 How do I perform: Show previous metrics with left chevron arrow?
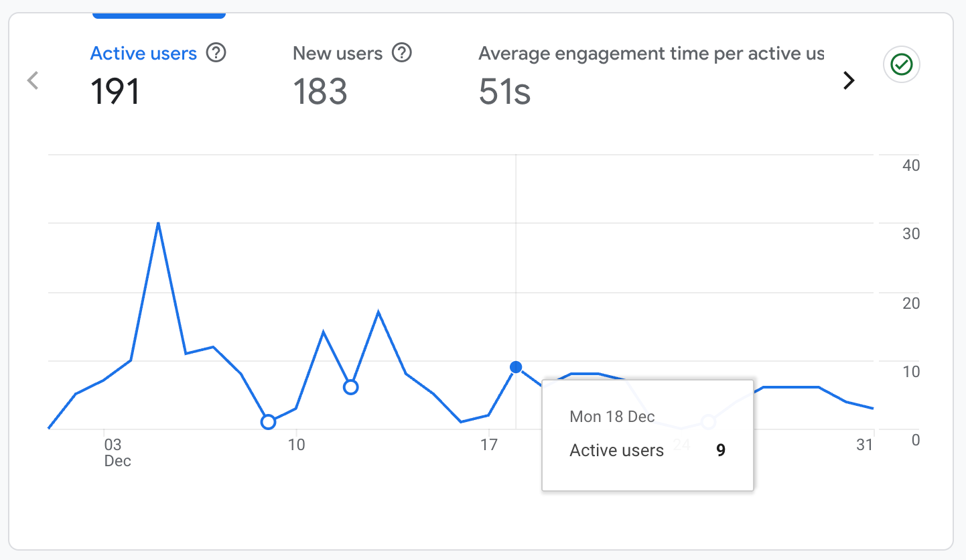click(33, 80)
